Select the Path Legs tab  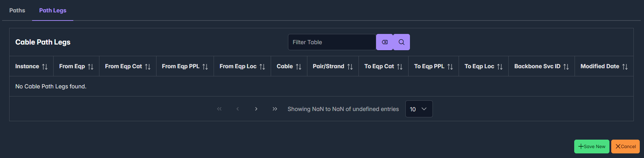pyautogui.click(x=53, y=11)
